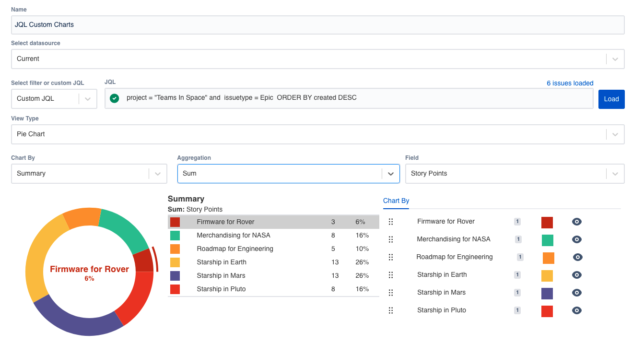644x356 pixels.
Task: Click the drag handle beside Merchandising for NASA
Action: [x=391, y=239]
